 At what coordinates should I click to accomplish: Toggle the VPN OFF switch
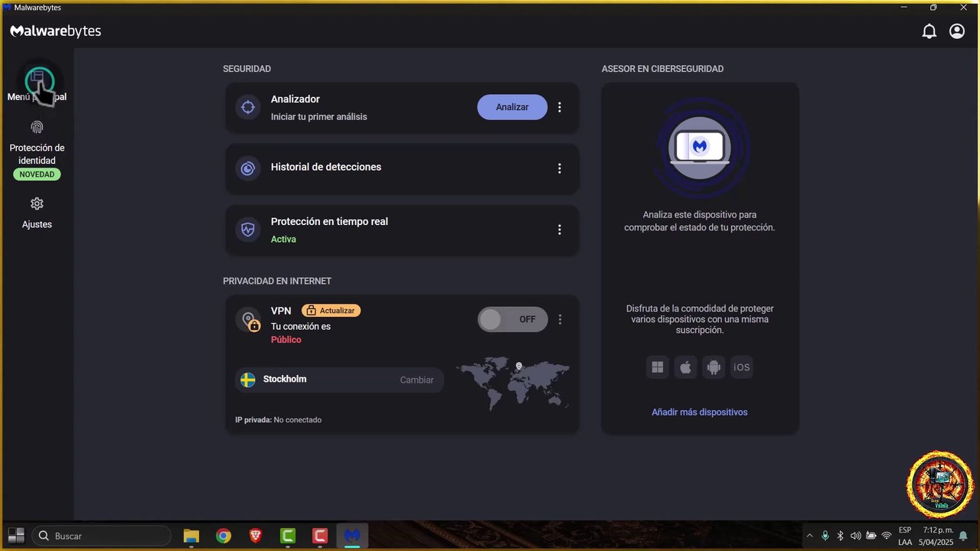pyautogui.click(x=513, y=319)
